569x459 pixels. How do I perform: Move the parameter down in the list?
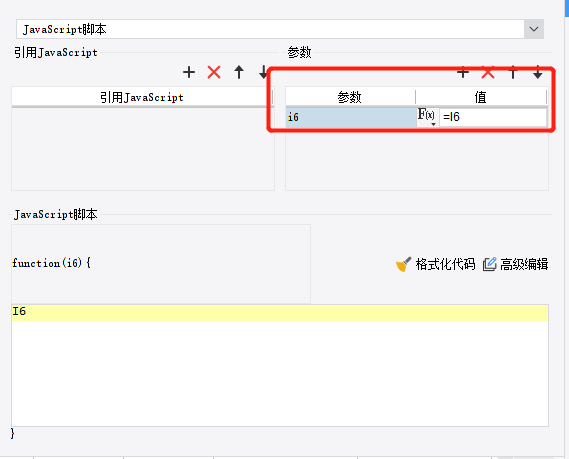click(x=537, y=73)
